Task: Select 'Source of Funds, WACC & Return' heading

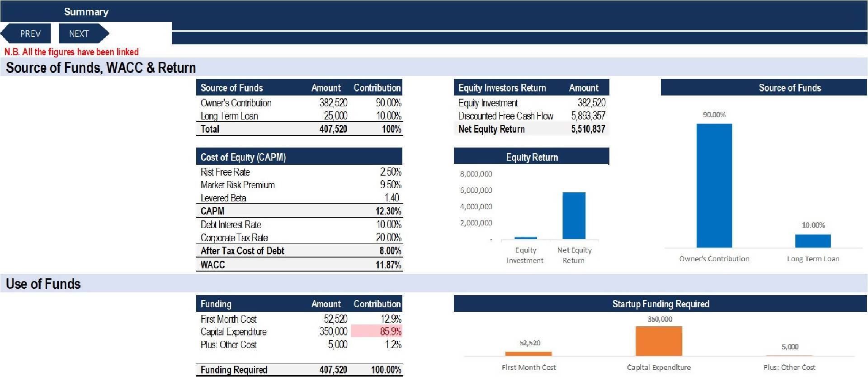Action: (101, 67)
